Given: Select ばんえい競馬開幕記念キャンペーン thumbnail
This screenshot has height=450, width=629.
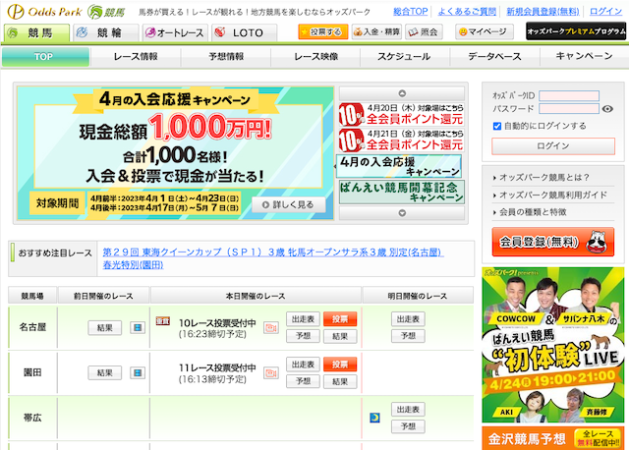Looking at the screenshot, I should coord(402,192).
